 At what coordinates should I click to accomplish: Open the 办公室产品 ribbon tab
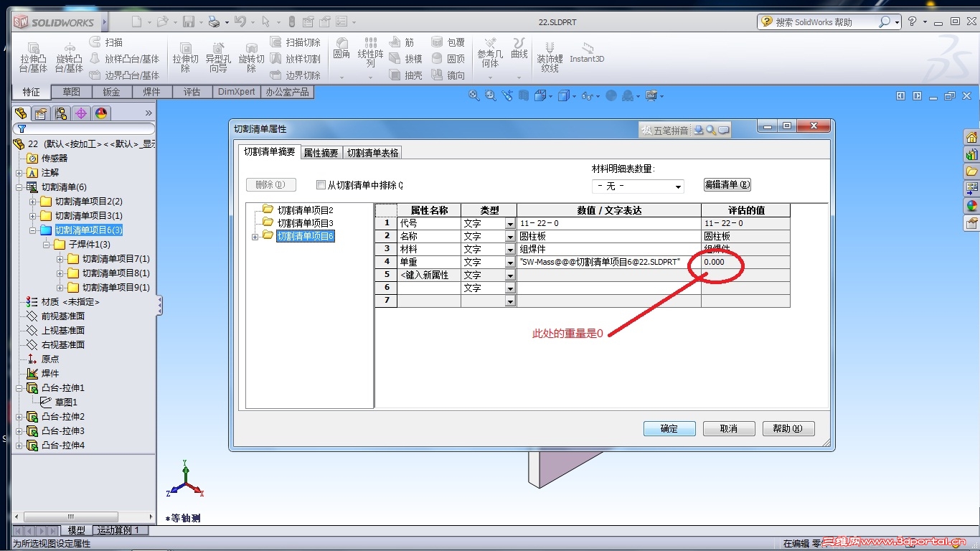[287, 92]
